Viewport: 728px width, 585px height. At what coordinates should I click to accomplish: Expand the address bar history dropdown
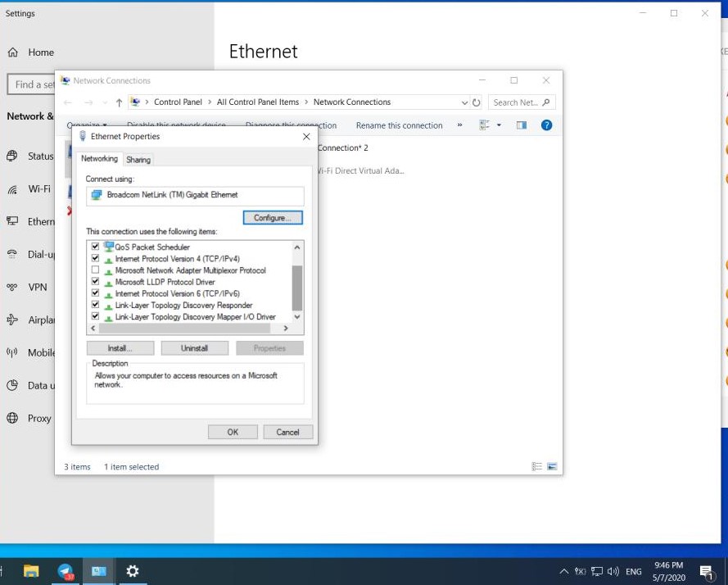[464, 102]
